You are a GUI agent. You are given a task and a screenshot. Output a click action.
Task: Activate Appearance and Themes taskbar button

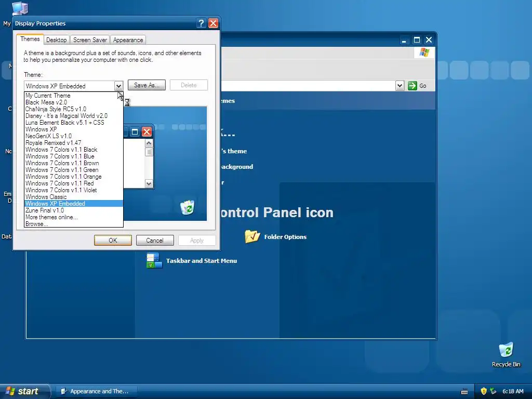click(96, 391)
